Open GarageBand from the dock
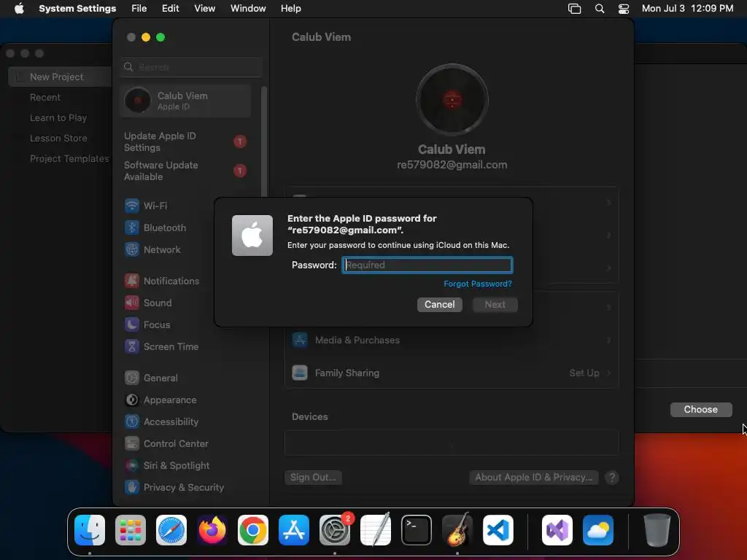This screenshot has width=747, height=560. click(x=457, y=530)
